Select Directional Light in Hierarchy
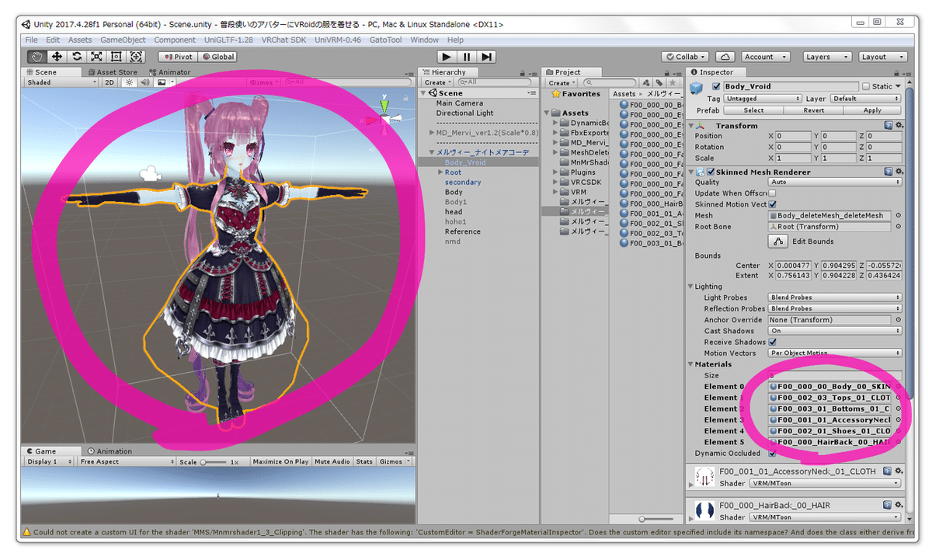 [x=464, y=113]
